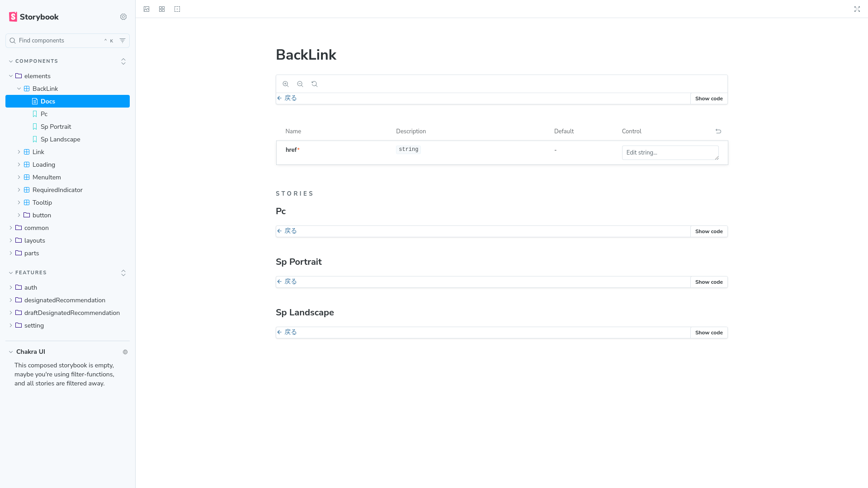Expand all under FEATURES section
This screenshot has height=488, width=868.
[123, 273]
